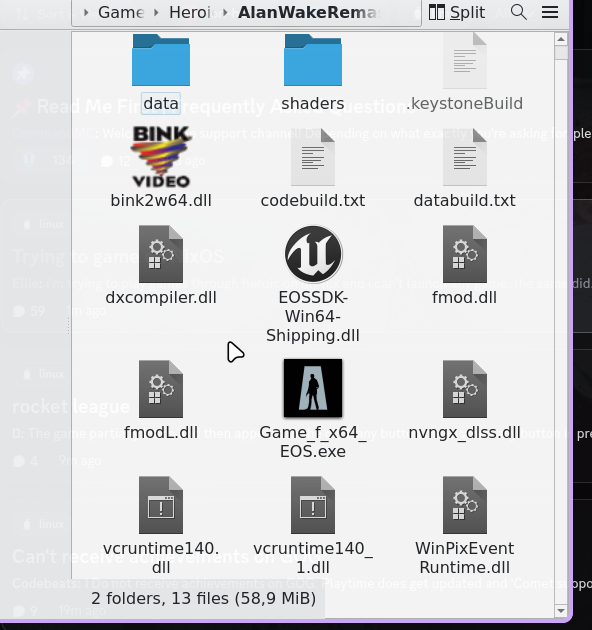The height and width of the screenshot is (630, 592).
Task: Click the 'fmod.dll' file name
Action: [465, 298]
